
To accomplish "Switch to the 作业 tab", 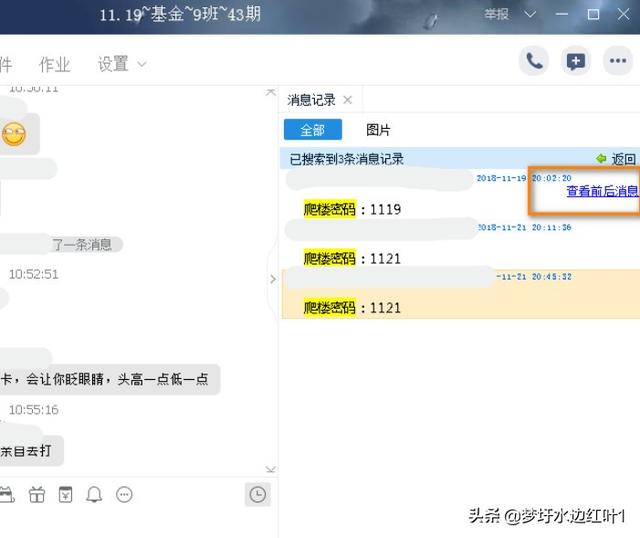I will (x=54, y=64).
